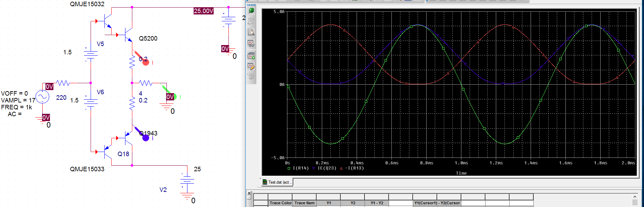Select the QMJE15033 driver transistor symbol
The width and height of the screenshot is (644, 207).
point(108,152)
